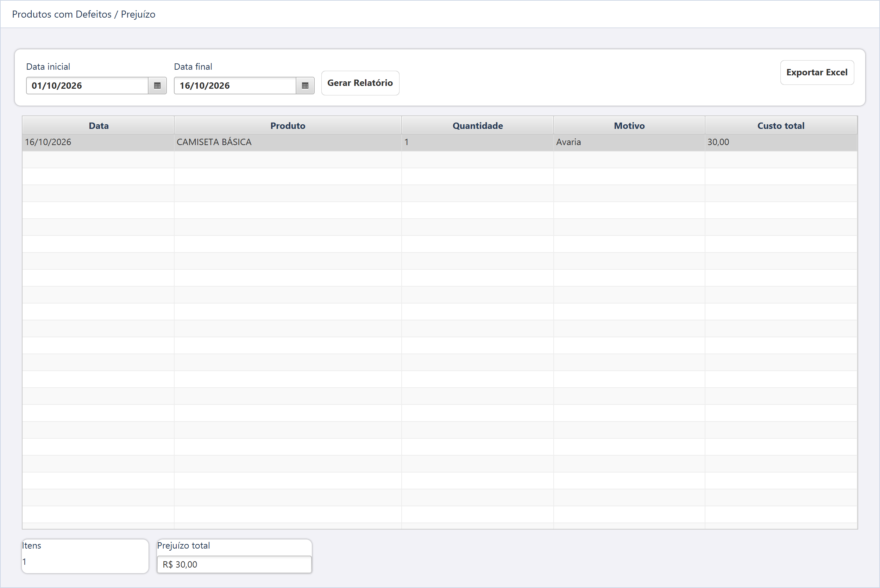Viewport: 880px width, 588px height.
Task: Sort by the Custo total column header
Action: click(x=781, y=125)
